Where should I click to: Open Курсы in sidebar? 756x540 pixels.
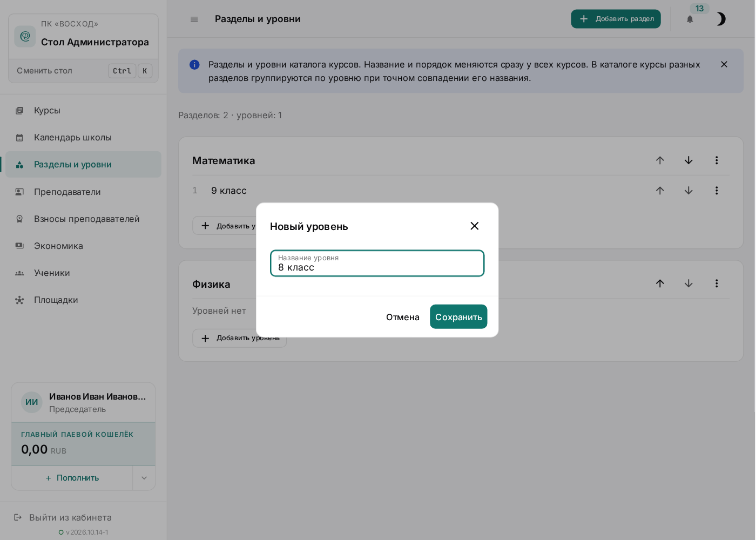[x=83, y=110]
